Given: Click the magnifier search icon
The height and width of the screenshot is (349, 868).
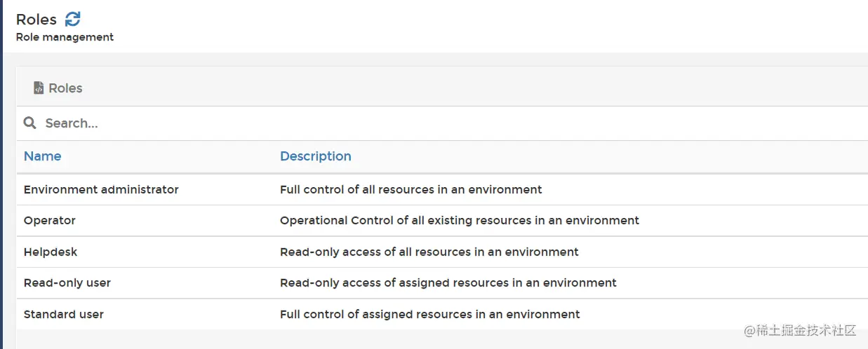Looking at the screenshot, I should pyautogui.click(x=29, y=123).
